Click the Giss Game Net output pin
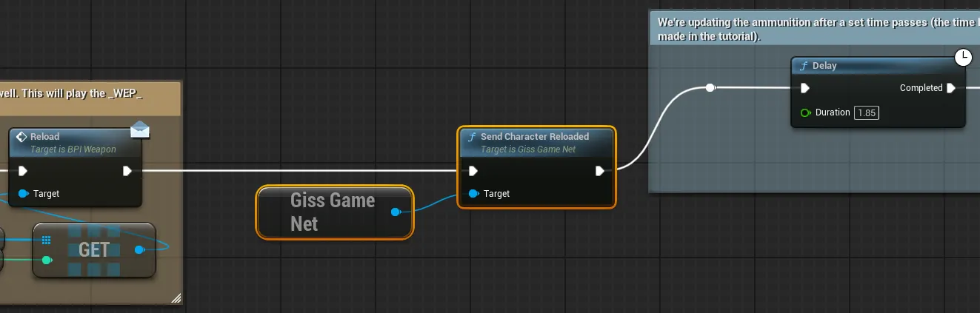Image resolution: width=980 pixels, height=313 pixels. (x=396, y=212)
